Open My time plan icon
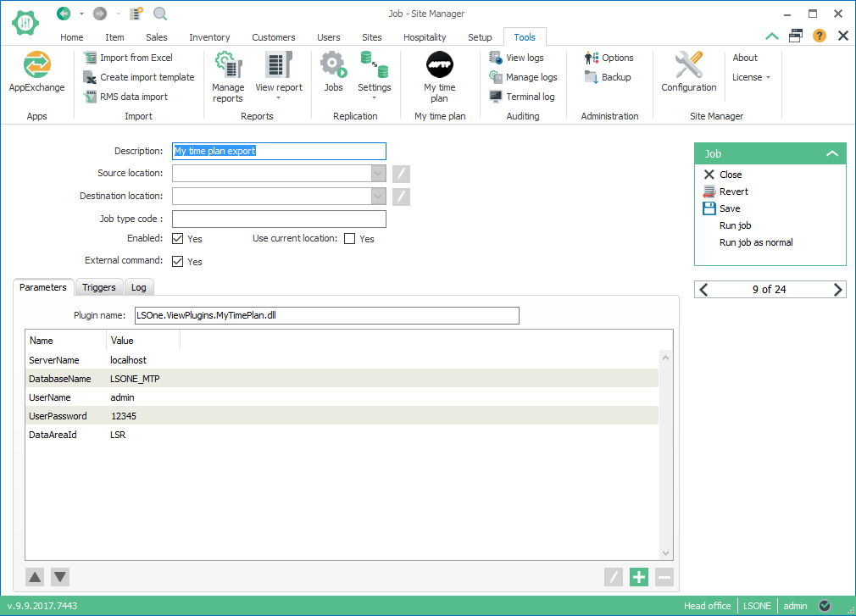 [439, 66]
